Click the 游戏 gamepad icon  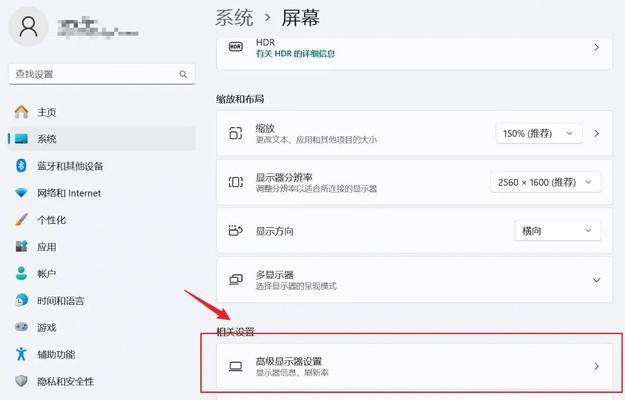pos(21,327)
